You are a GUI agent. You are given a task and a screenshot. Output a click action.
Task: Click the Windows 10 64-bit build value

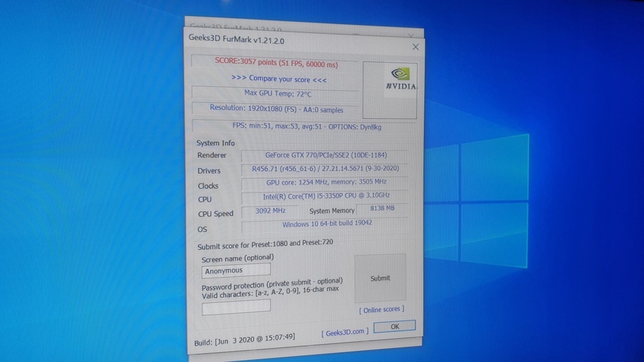327,224
